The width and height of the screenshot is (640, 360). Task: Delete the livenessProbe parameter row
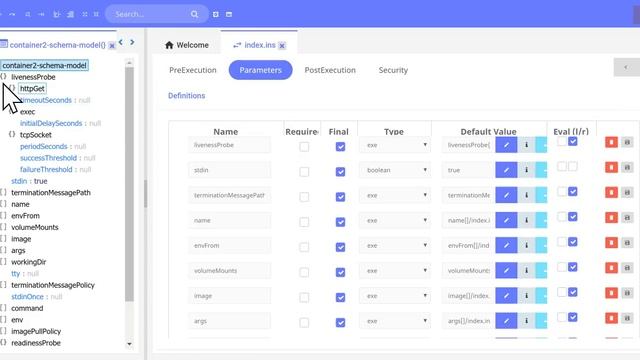coord(611,142)
